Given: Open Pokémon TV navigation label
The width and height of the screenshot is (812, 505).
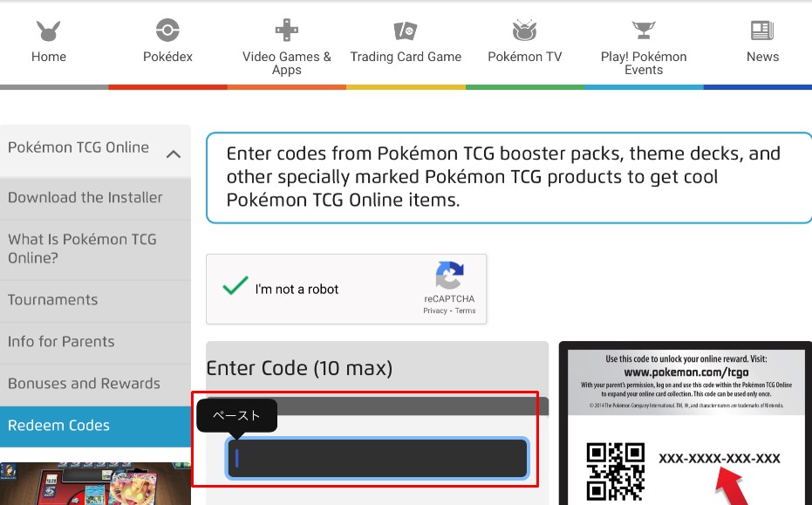Looking at the screenshot, I should 524,57.
